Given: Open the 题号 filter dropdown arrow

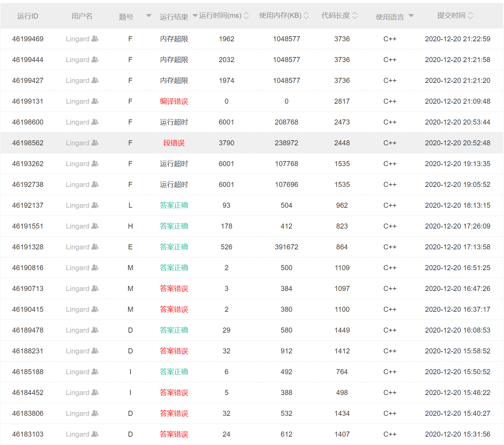Looking at the screenshot, I should coord(149,16).
